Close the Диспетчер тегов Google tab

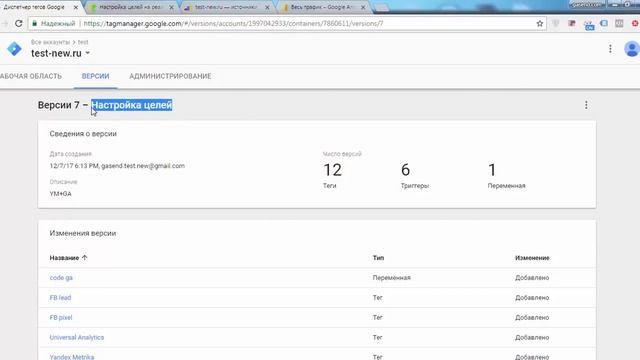(76, 7)
